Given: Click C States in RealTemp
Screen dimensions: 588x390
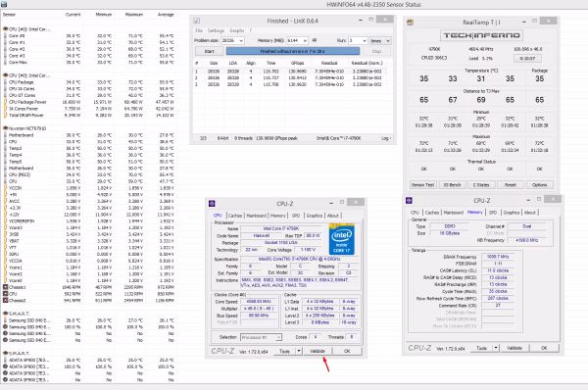Looking at the screenshot, I should [x=481, y=185].
